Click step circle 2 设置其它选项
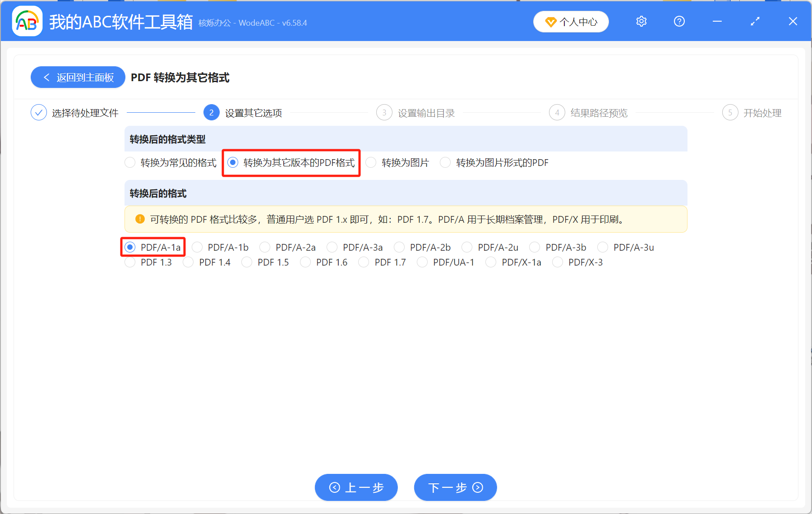This screenshot has width=812, height=514. [211, 112]
